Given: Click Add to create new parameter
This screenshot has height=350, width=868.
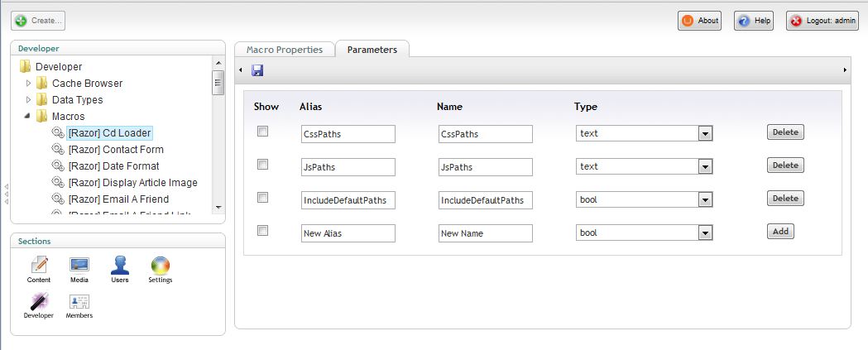Looking at the screenshot, I should tap(779, 232).
